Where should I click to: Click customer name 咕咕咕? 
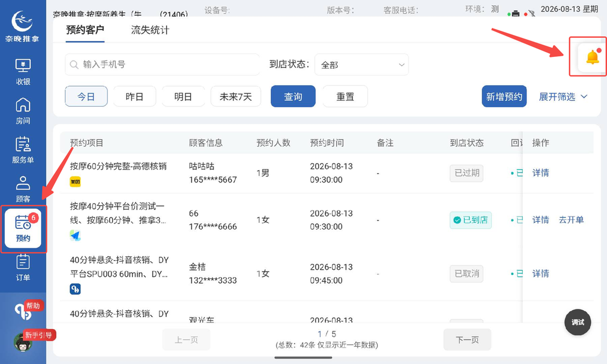(x=202, y=166)
